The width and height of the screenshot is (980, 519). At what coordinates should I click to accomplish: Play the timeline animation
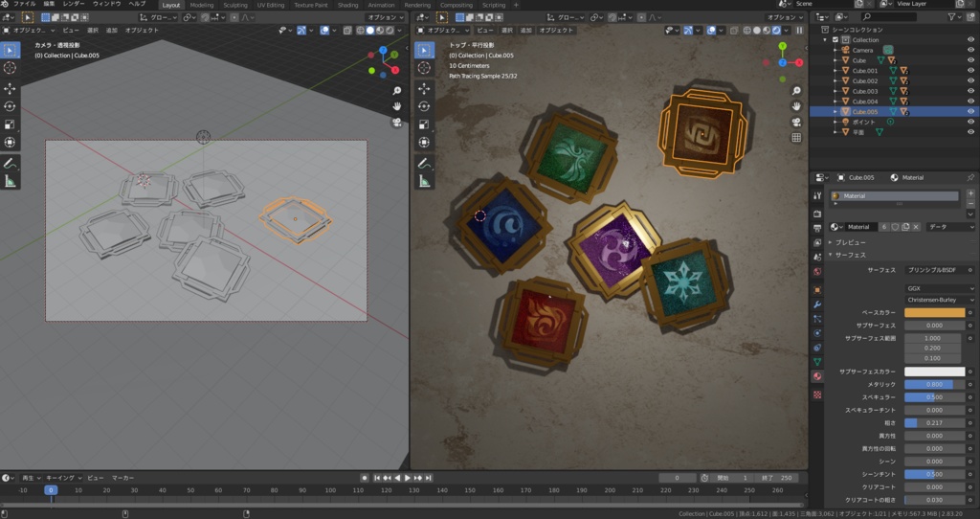click(x=408, y=478)
